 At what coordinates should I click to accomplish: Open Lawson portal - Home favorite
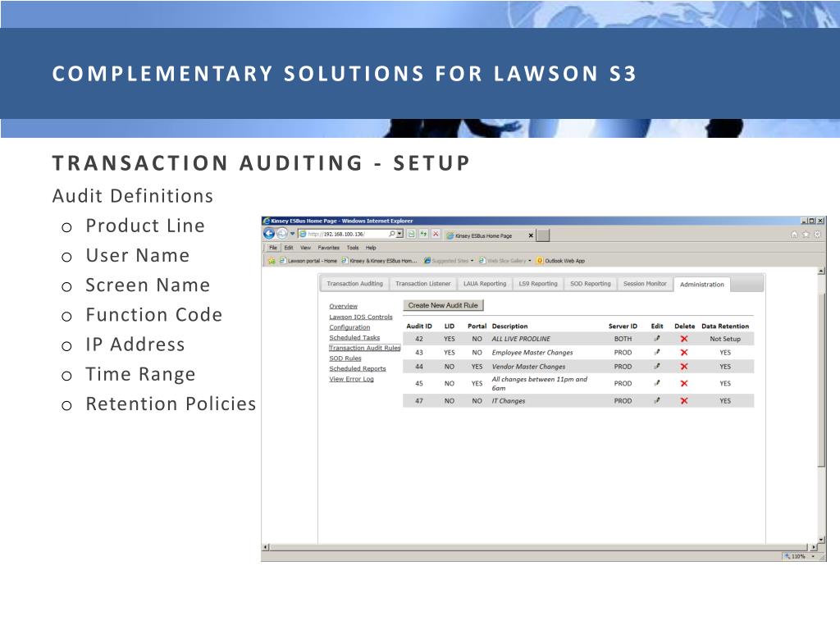[x=308, y=261]
